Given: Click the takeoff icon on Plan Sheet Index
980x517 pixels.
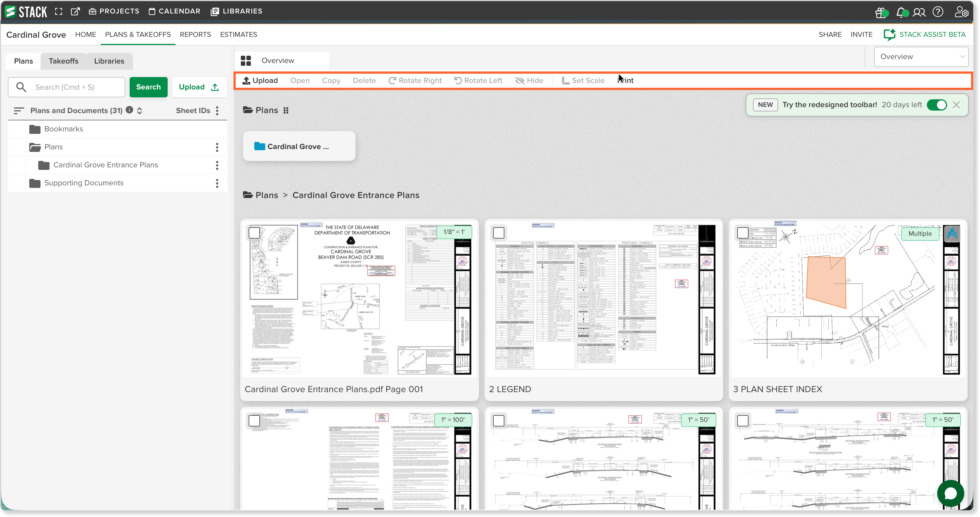Looking at the screenshot, I should click(952, 233).
